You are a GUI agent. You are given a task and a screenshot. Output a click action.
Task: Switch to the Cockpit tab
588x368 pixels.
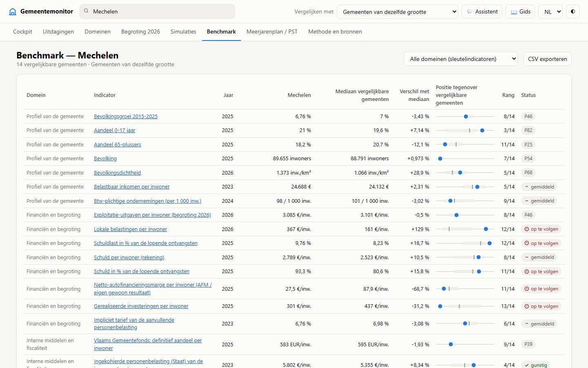click(22, 31)
